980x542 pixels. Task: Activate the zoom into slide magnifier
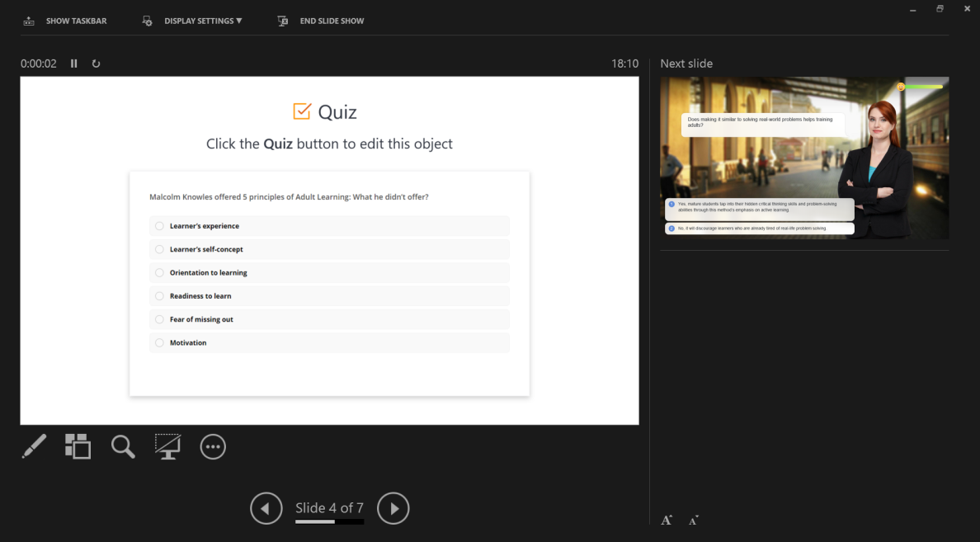[x=123, y=446]
